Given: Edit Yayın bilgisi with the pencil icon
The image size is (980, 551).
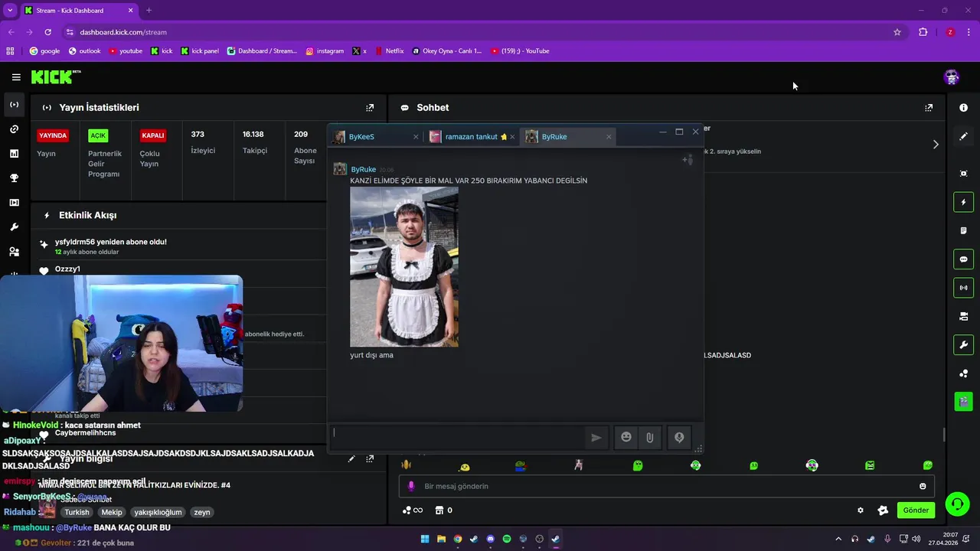Looking at the screenshot, I should pyautogui.click(x=351, y=459).
